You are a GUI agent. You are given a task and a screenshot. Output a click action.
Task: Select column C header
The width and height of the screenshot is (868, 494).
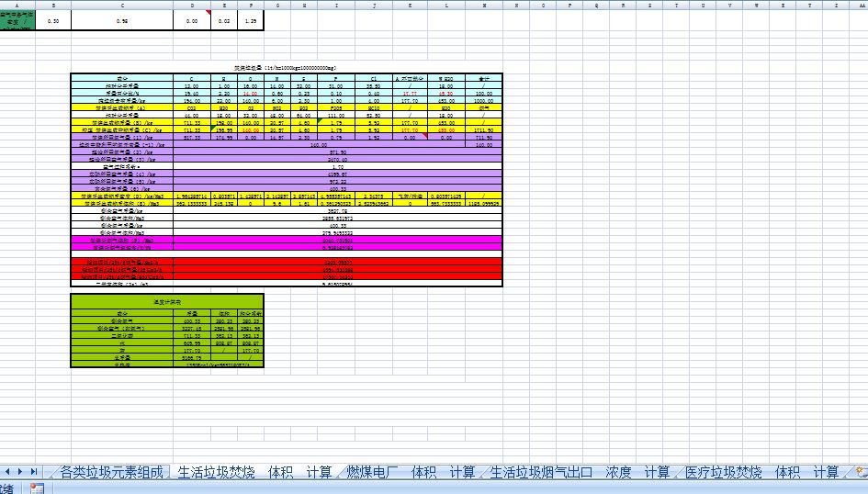tap(122, 5)
